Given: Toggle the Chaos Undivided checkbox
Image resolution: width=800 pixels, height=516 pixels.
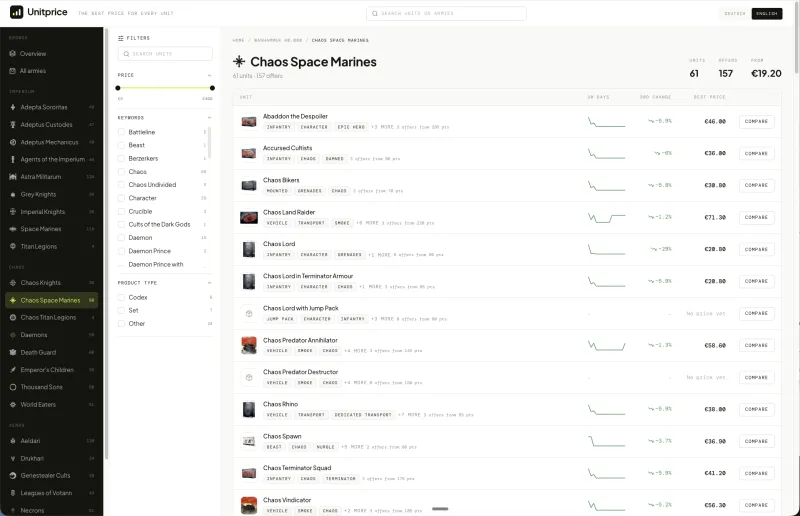Looking at the screenshot, I should click(121, 185).
